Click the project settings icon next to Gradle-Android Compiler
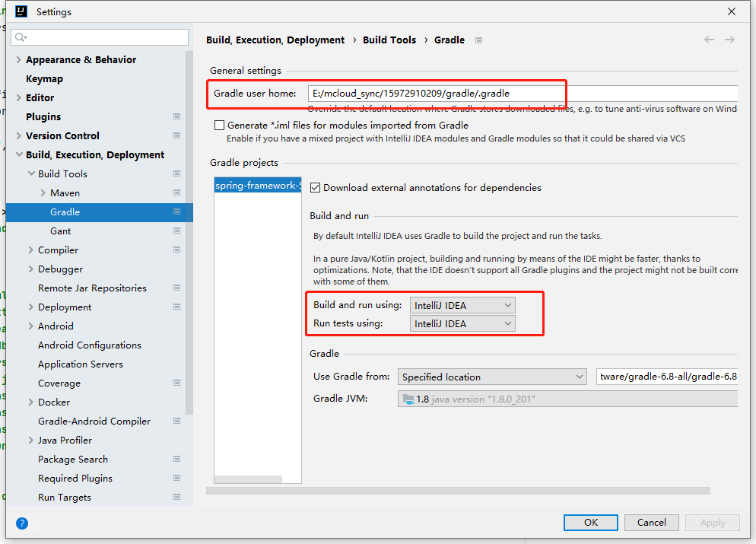 (x=177, y=421)
